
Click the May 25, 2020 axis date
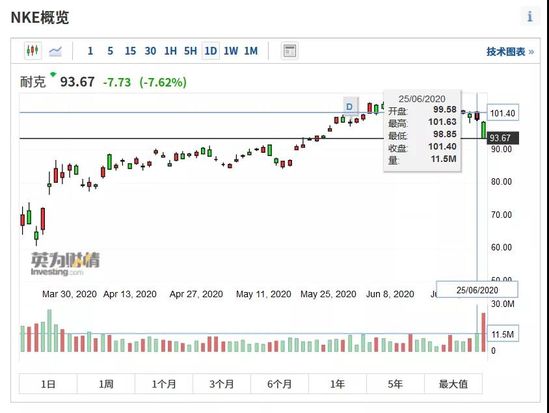(x=328, y=294)
